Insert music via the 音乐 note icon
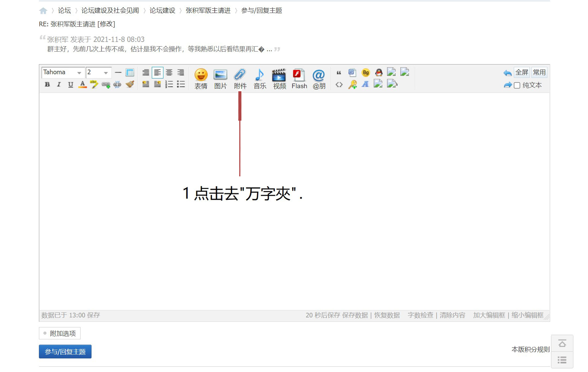The height and width of the screenshot is (372, 588). click(260, 78)
